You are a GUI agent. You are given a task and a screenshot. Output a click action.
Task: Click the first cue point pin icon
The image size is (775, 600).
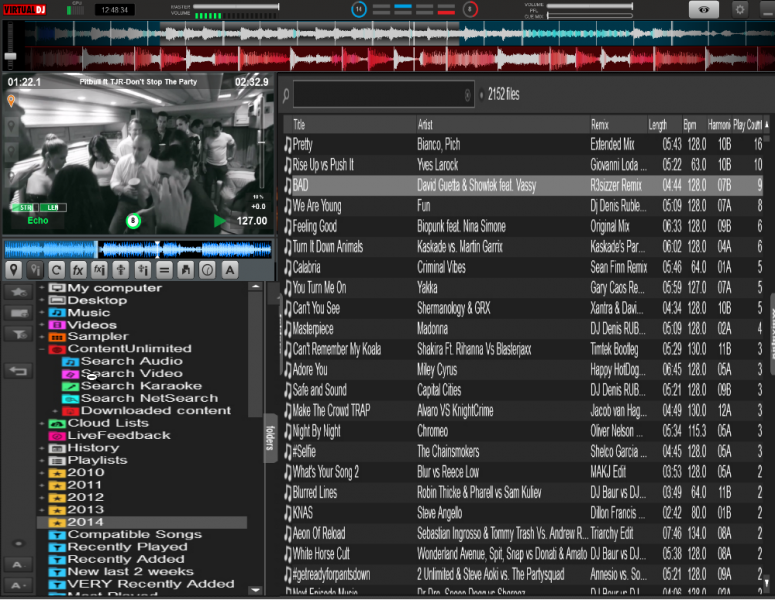[x=13, y=271]
